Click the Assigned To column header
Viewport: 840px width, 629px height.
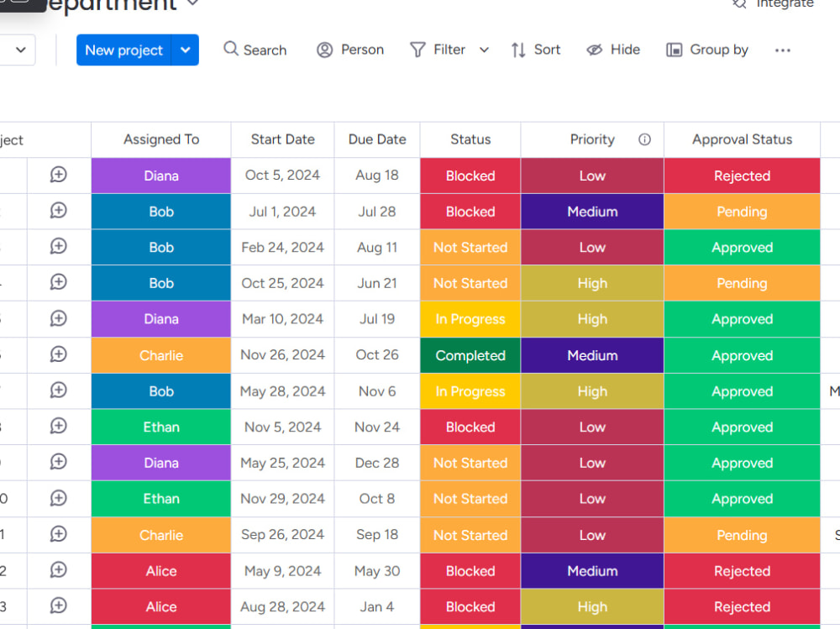161,140
